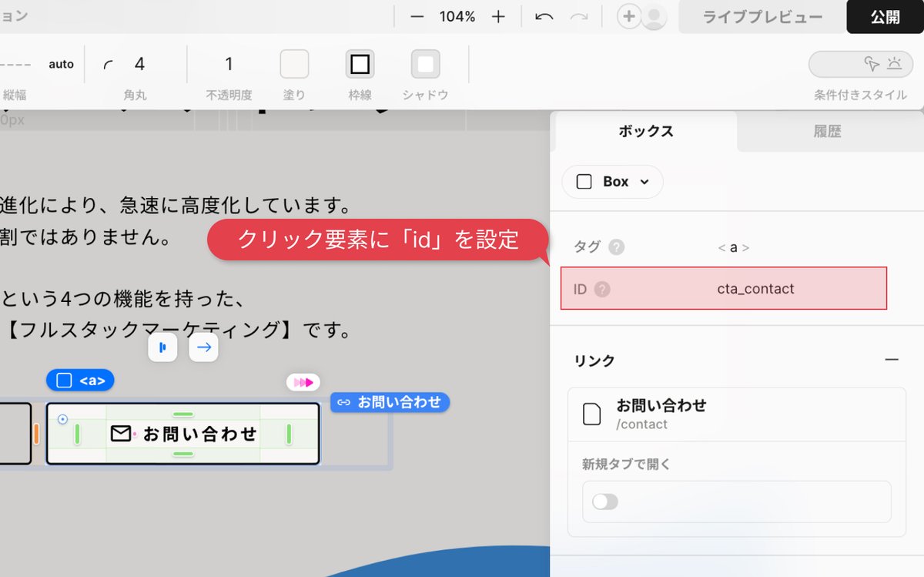Click the text 進化により、急速に高度化しています。
Viewport: 924px width, 577px height.
tap(176, 206)
